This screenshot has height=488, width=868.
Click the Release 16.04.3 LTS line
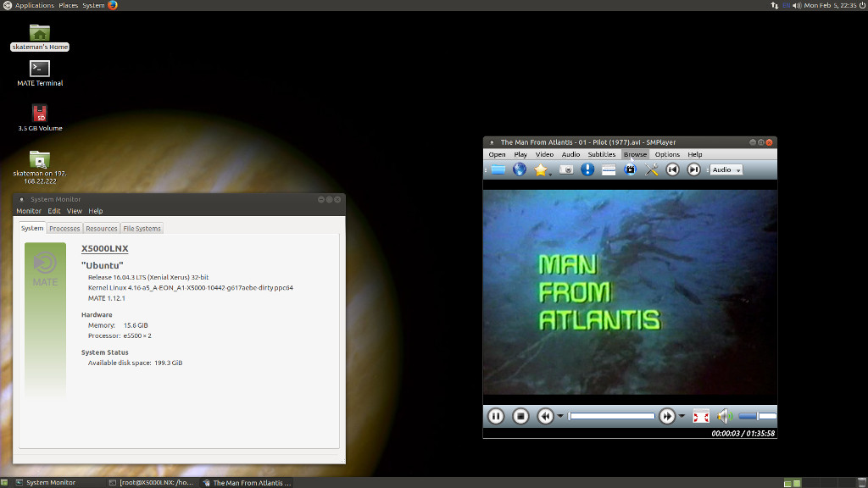(x=148, y=277)
